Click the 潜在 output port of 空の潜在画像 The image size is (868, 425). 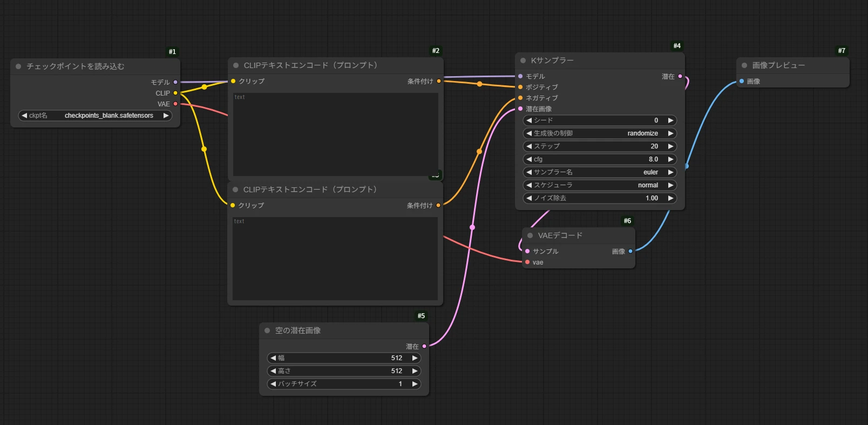424,346
